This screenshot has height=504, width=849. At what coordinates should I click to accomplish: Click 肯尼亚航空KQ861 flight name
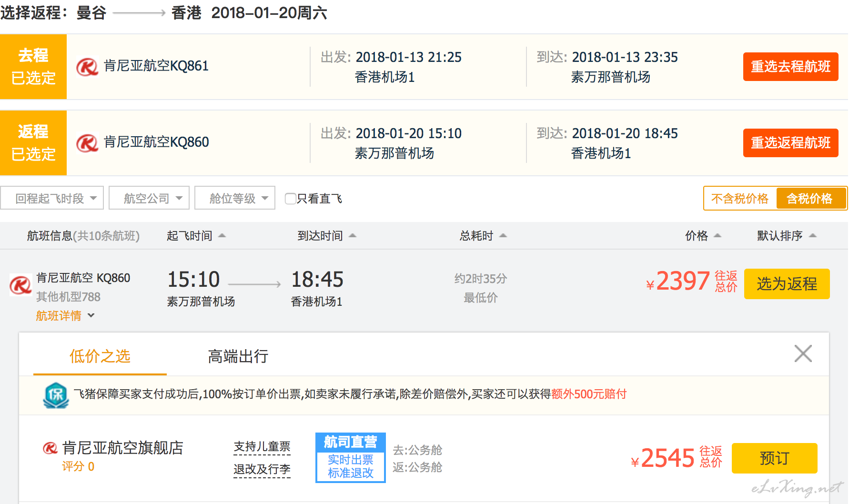click(x=156, y=66)
